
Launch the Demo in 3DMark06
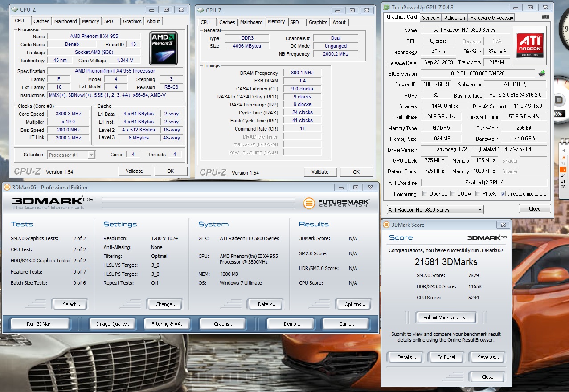point(291,324)
